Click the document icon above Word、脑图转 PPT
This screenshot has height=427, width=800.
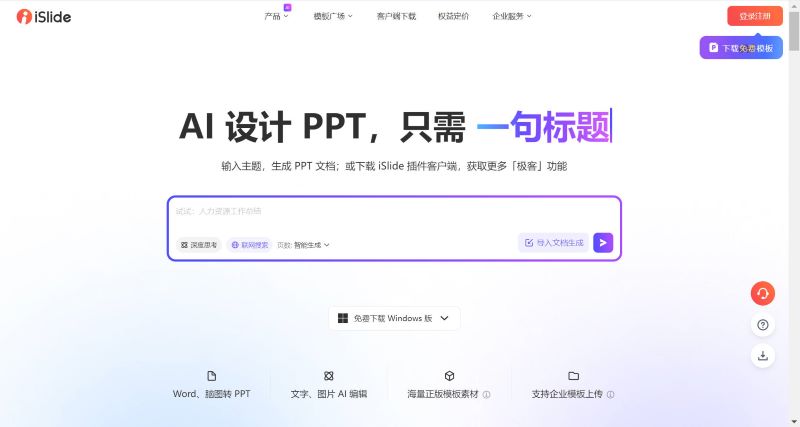211,376
